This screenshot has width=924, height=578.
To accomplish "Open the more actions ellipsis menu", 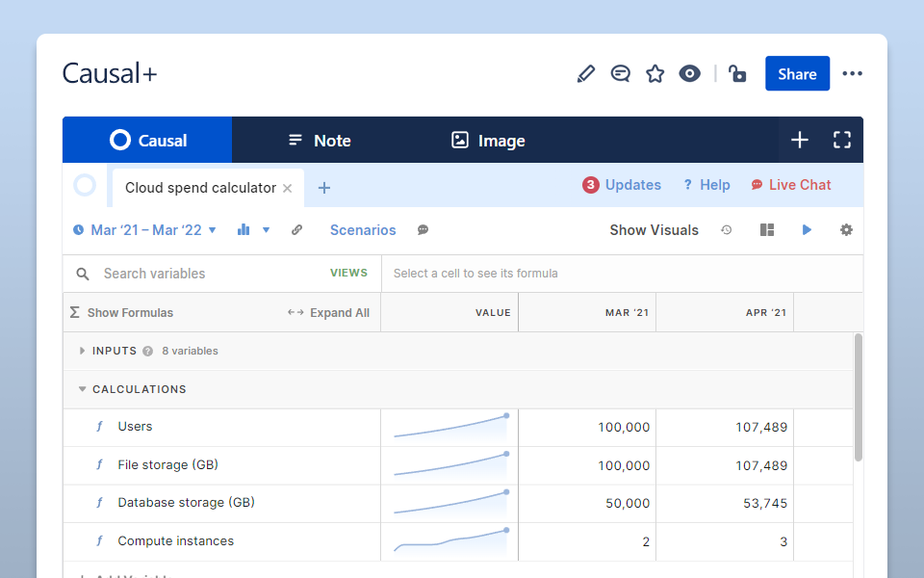I will (x=852, y=74).
